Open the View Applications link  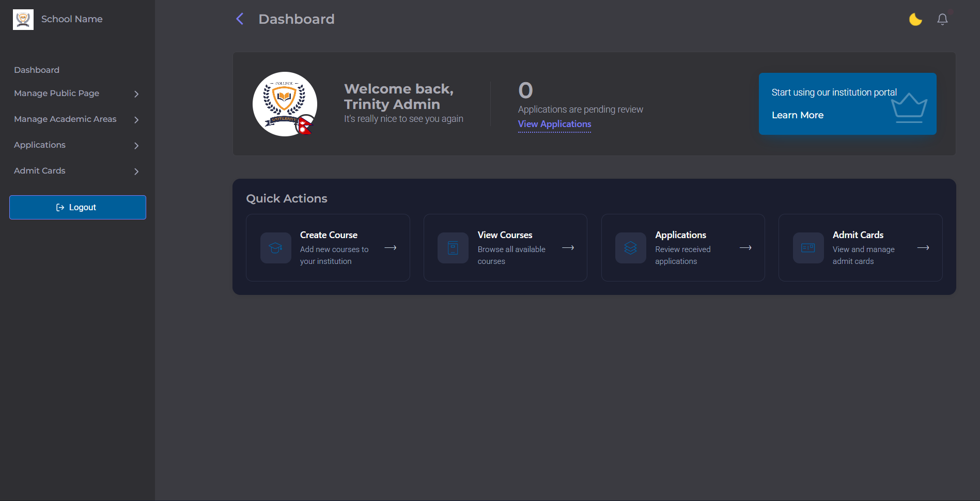[554, 124]
